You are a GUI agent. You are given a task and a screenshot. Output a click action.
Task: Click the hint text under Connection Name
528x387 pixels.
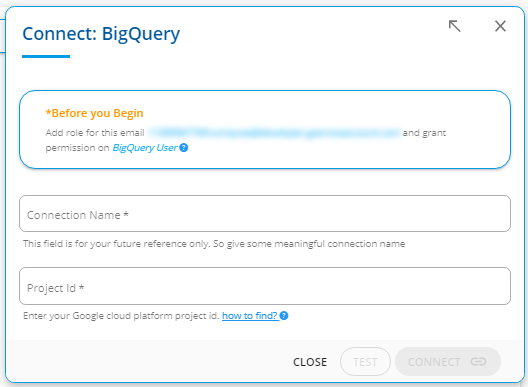pos(214,244)
